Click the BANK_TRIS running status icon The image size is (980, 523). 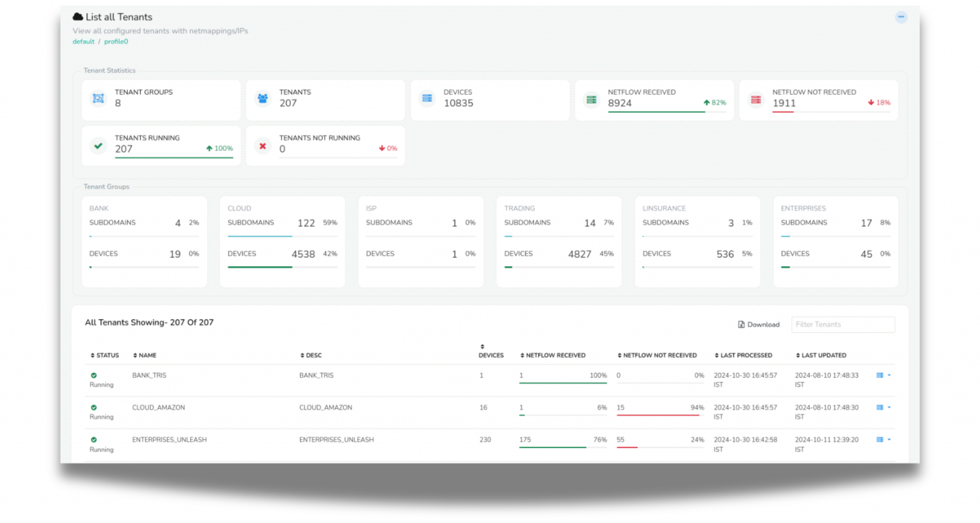click(x=94, y=376)
